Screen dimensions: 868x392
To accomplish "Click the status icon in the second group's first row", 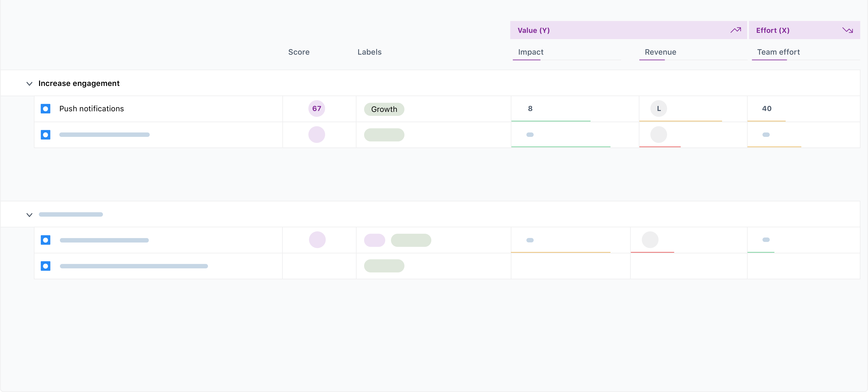I will [45, 240].
